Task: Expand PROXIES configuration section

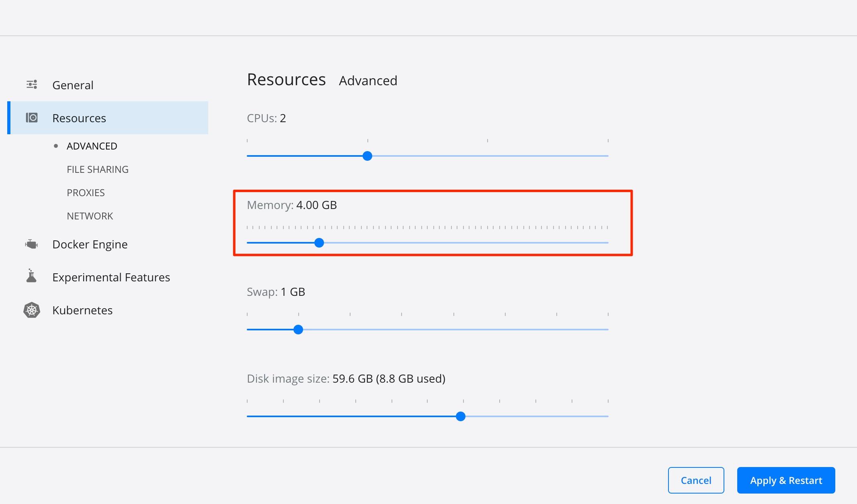Action: (x=86, y=192)
